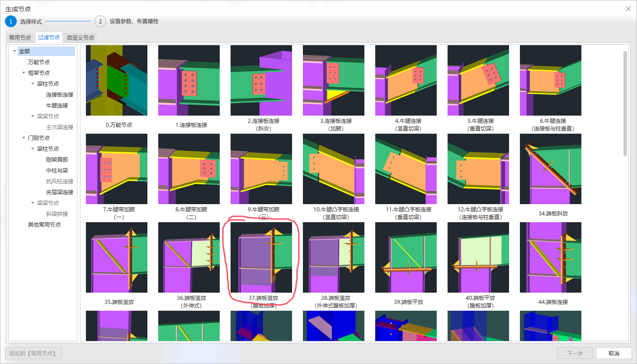Click the 下一步 button
The height and width of the screenshot is (364, 637).
[x=575, y=353]
